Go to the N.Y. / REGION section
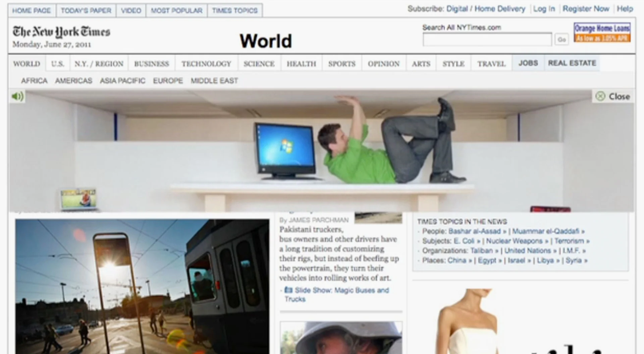Image resolution: width=644 pixels, height=354 pixels. (x=99, y=64)
